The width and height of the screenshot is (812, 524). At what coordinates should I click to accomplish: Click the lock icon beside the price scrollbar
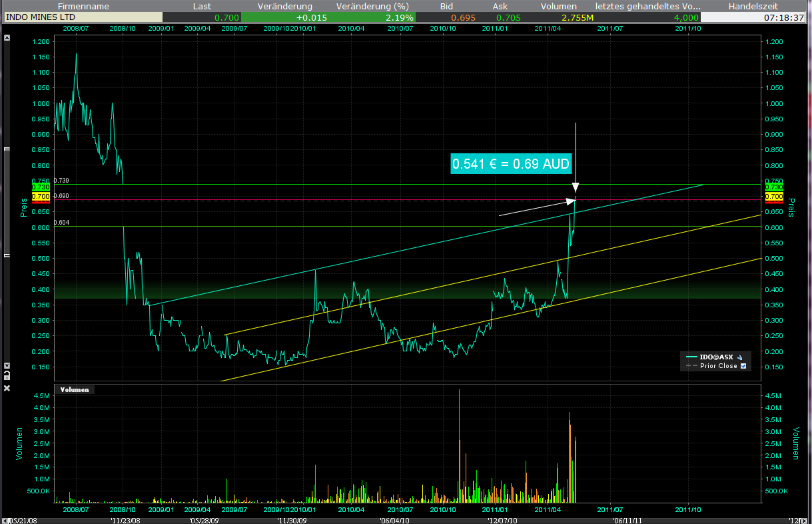point(7,375)
